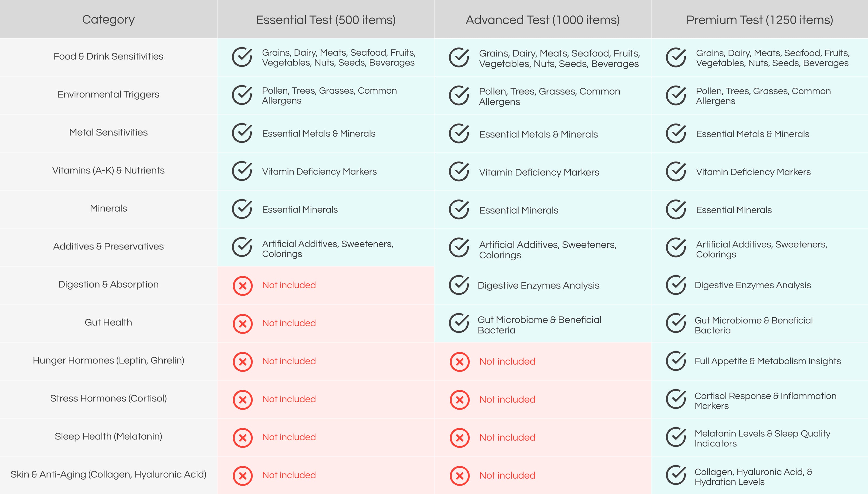Select the Premium Test (1250 items) column header
Image resolution: width=868 pixels, height=494 pixels.
[759, 19]
